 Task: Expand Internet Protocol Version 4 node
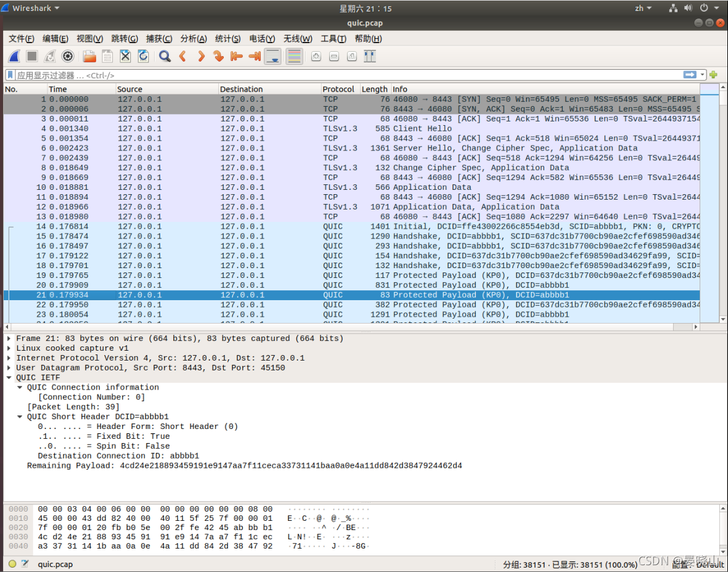coord(9,358)
